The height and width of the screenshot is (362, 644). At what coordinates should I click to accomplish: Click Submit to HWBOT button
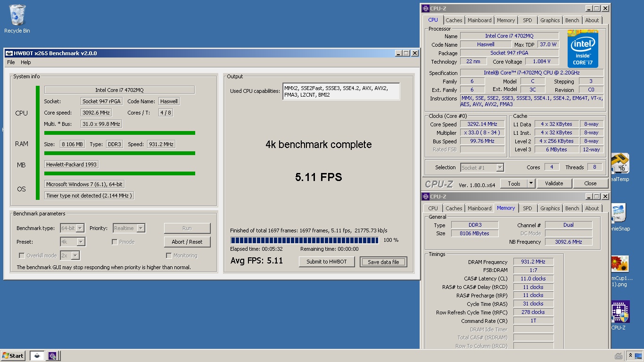click(x=327, y=262)
